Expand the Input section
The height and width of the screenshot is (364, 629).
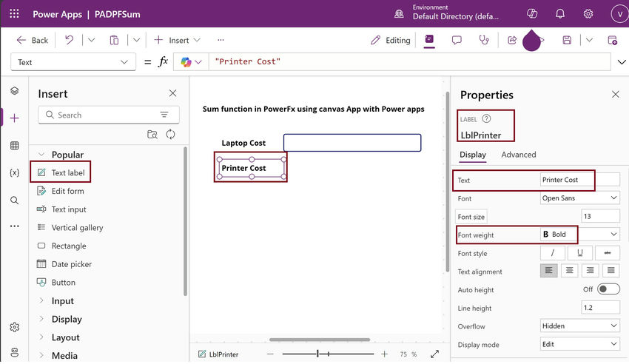tap(41, 300)
